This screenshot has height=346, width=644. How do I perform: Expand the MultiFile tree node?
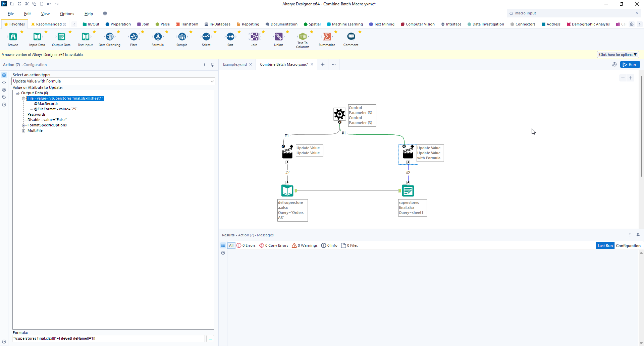[x=24, y=131]
